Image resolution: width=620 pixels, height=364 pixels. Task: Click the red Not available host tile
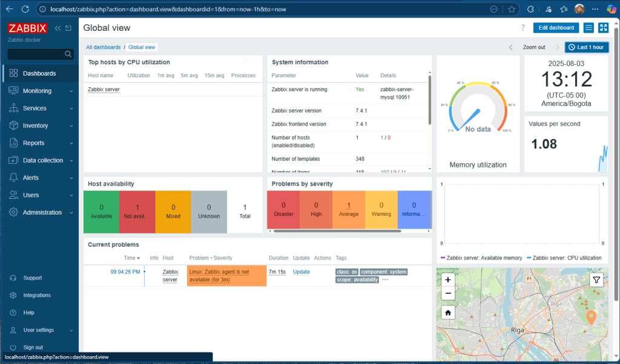pyautogui.click(x=137, y=212)
